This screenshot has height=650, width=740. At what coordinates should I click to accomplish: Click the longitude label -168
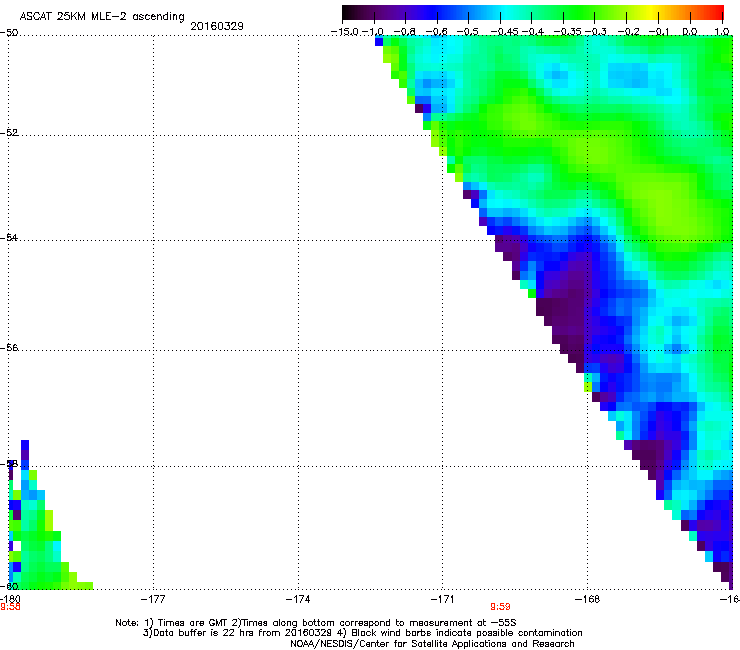coord(588,599)
